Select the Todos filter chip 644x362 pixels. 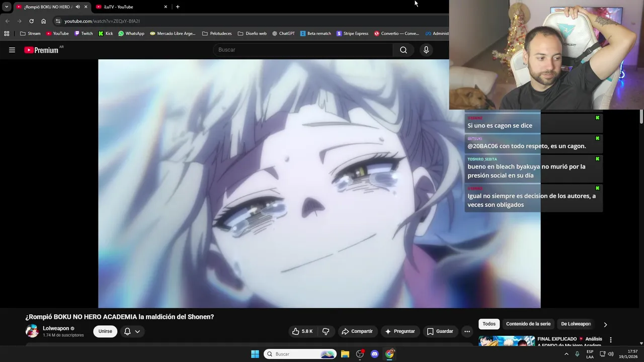489,324
